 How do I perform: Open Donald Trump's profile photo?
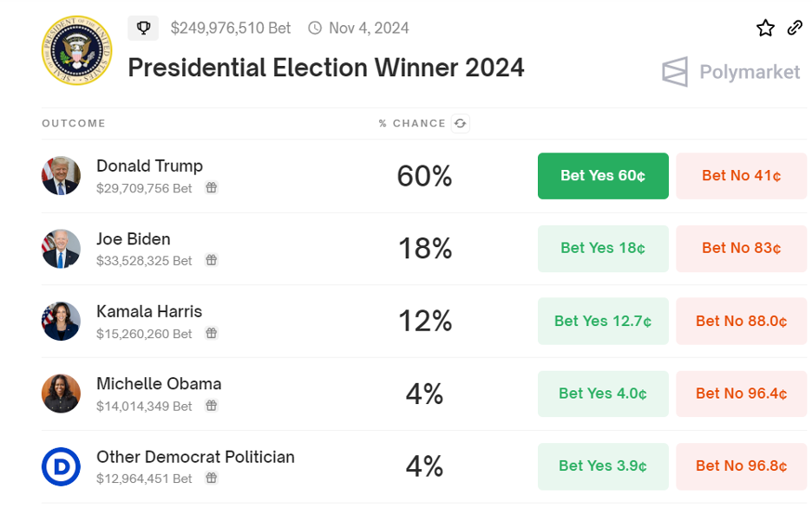point(61,176)
